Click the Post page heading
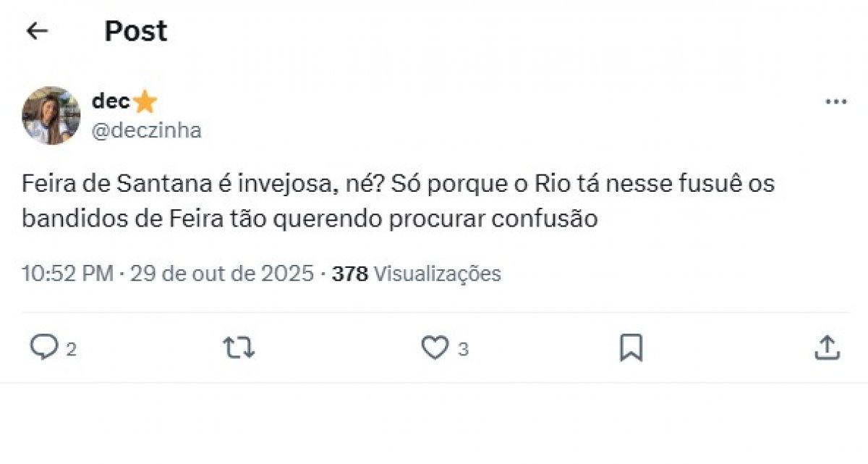The height and width of the screenshot is (464, 868). point(135,31)
